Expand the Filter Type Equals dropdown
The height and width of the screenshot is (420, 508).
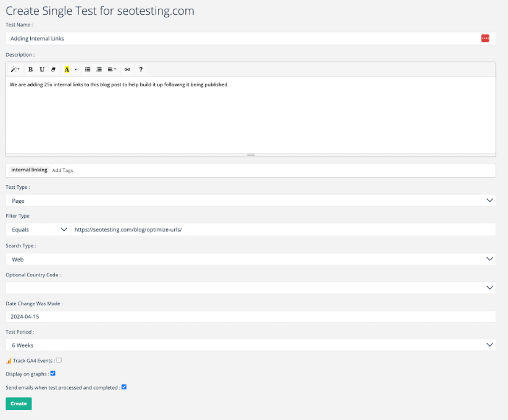click(38, 229)
